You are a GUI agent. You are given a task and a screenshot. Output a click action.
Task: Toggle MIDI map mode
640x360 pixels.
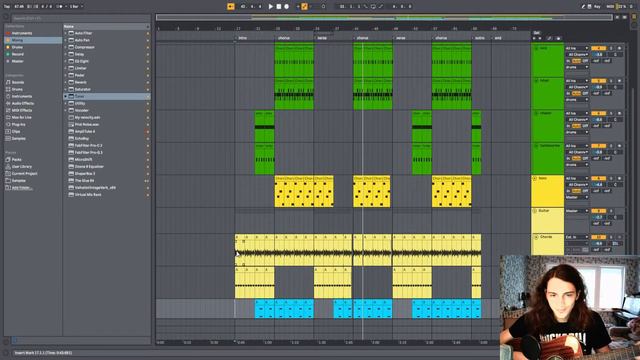[610, 7]
